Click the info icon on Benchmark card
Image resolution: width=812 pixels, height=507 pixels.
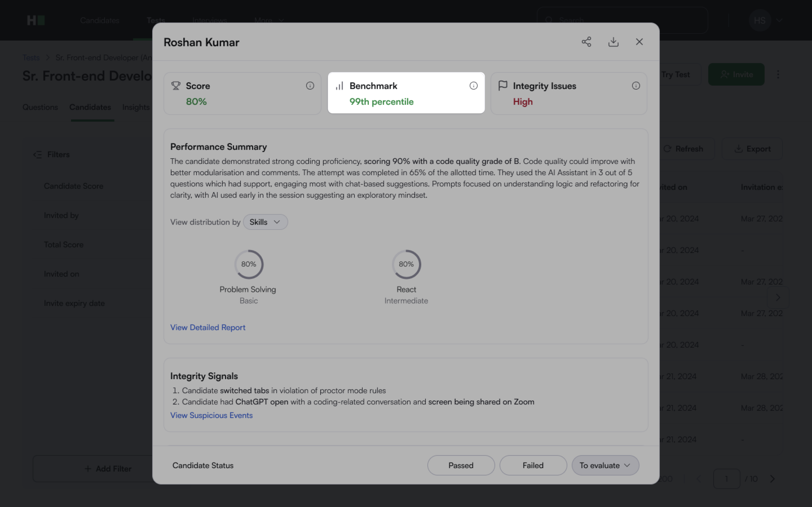(x=473, y=86)
